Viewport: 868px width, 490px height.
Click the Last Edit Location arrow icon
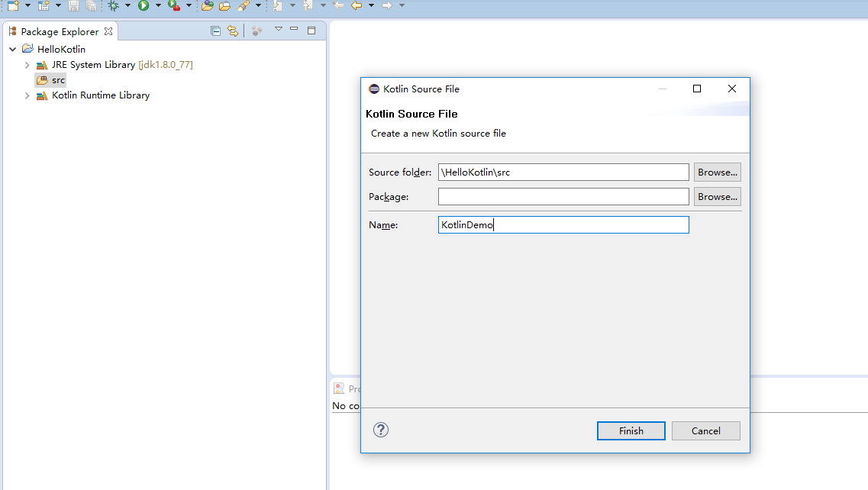tap(338, 5)
